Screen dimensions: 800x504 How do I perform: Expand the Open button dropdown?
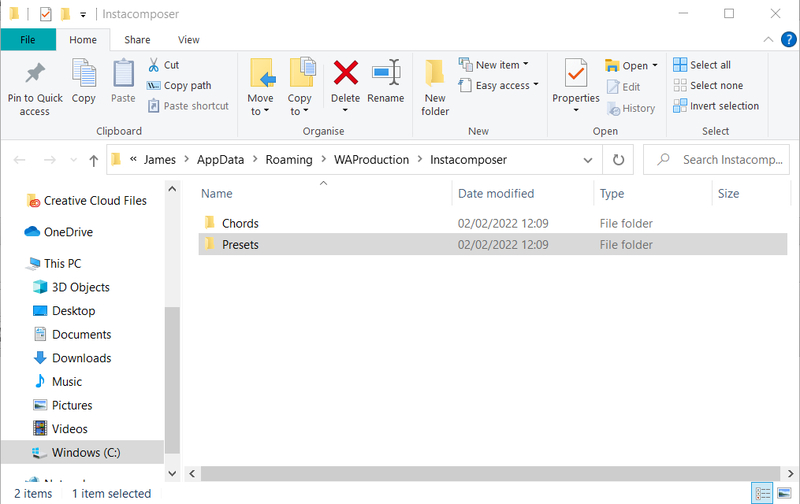655,65
